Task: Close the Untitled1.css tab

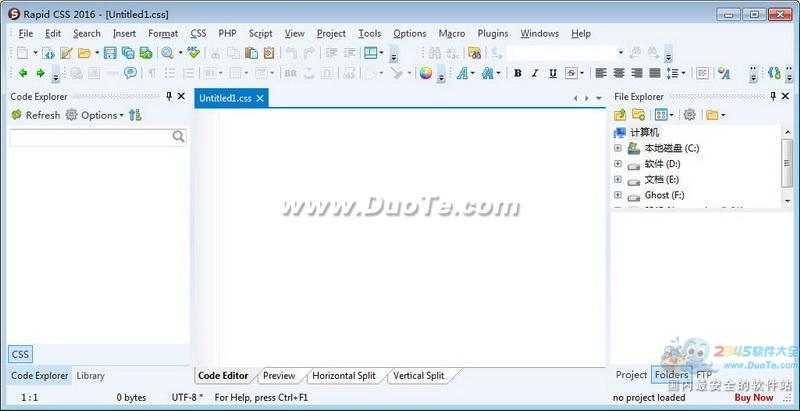Action: (260, 98)
